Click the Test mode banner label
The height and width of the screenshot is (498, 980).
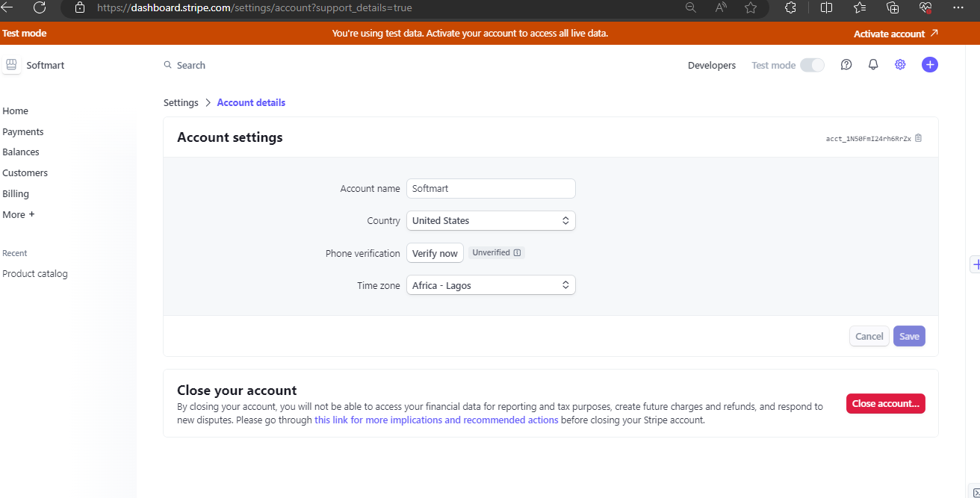coord(24,34)
